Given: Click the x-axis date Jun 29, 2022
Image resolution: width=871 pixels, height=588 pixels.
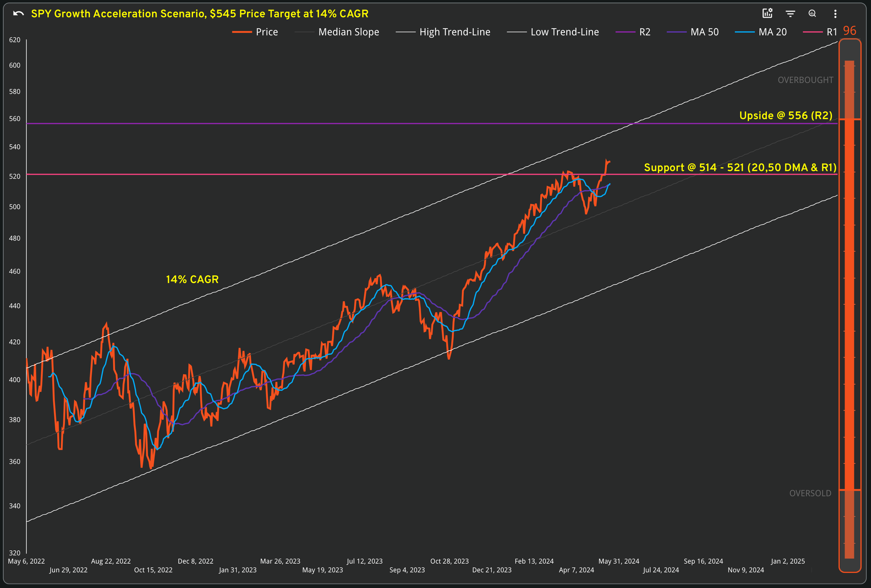Looking at the screenshot, I should coord(69,570).
